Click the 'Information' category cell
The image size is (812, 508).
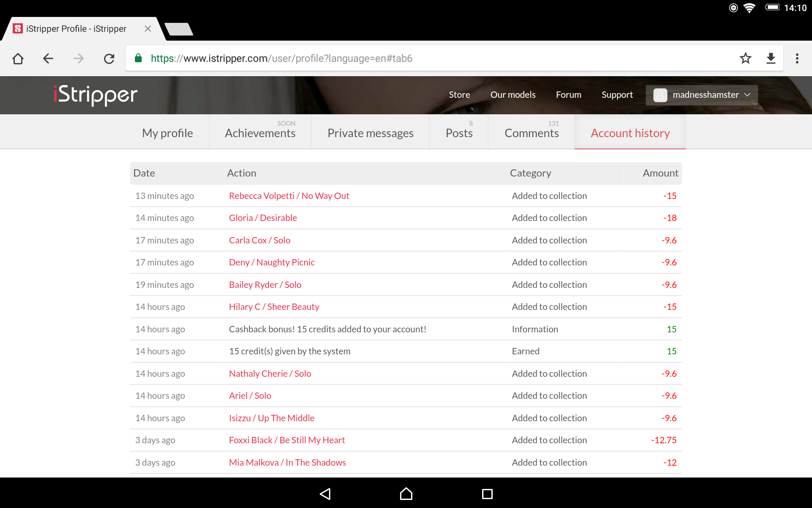pos(535,329)
